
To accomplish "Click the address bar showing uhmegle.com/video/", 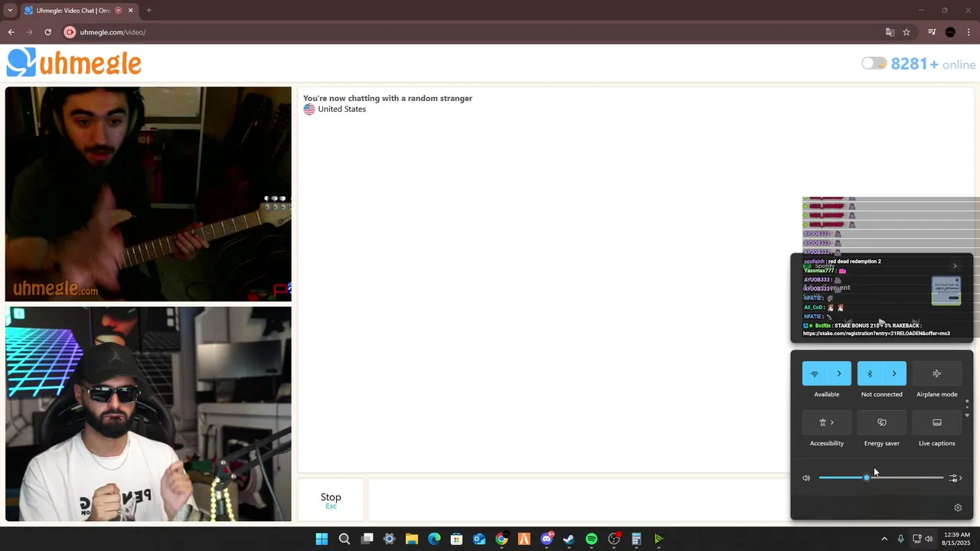I will 475,32.
